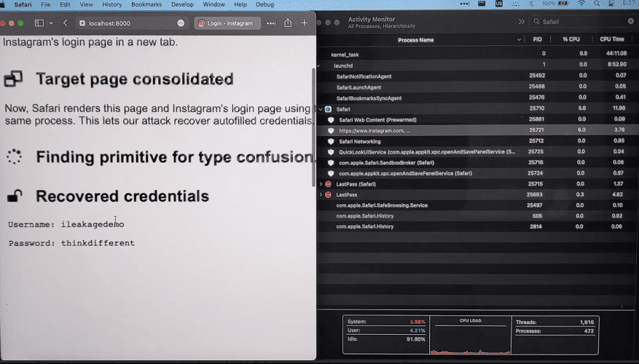Image resolution: width=639 pixels, height=364 pixels.
Task: Click shield icon of Safari Web Content (Prewarmed)
Action: coord(331,119)
